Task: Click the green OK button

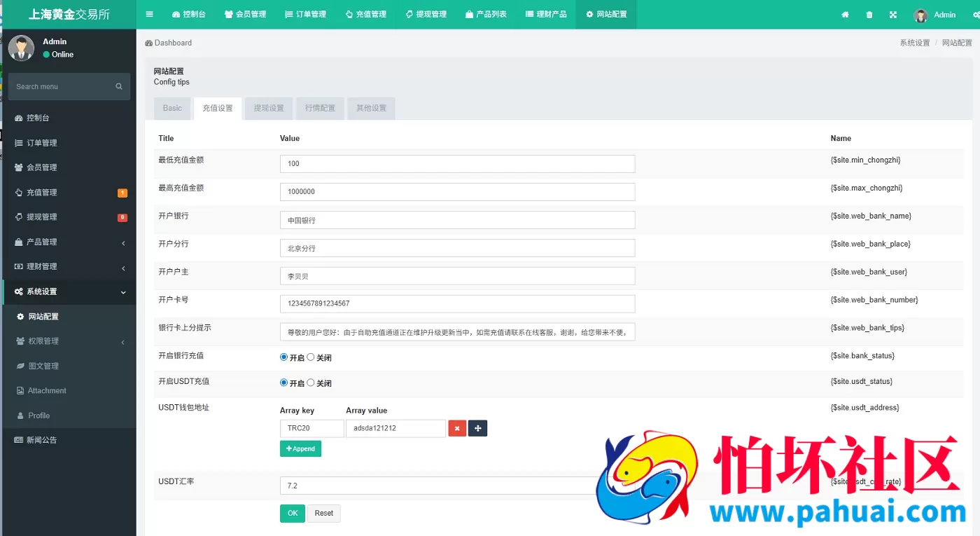Action: (293, 514)
